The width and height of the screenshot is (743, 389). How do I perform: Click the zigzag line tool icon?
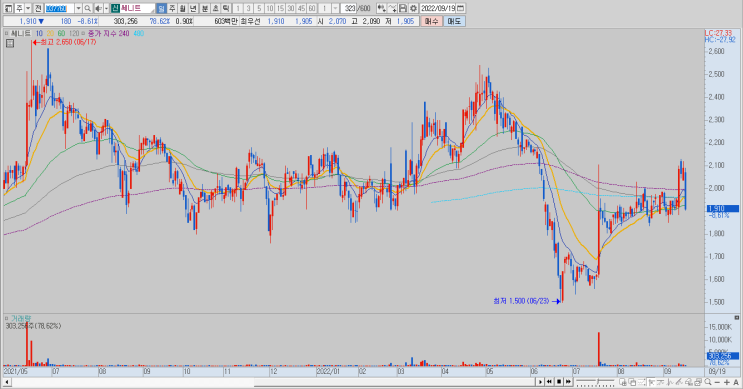click(x=670, y=382)
